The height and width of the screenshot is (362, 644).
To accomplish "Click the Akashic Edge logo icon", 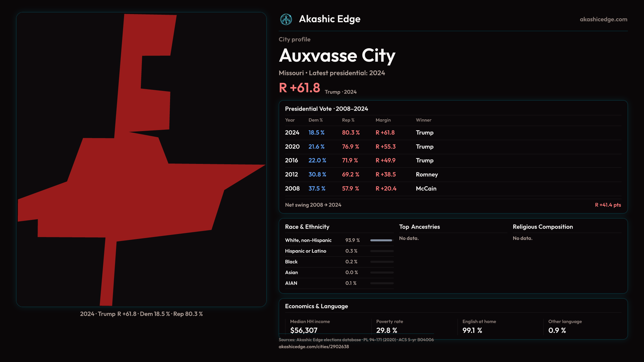I will tap(286, 19).
